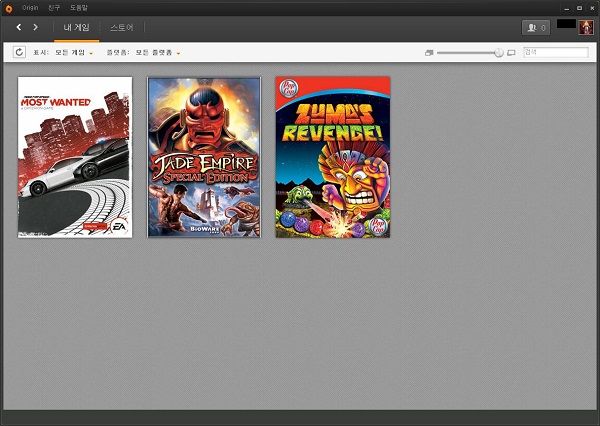Click the Origin logo icon
Viewport: 600px width, 426px height.
[9, 8]
